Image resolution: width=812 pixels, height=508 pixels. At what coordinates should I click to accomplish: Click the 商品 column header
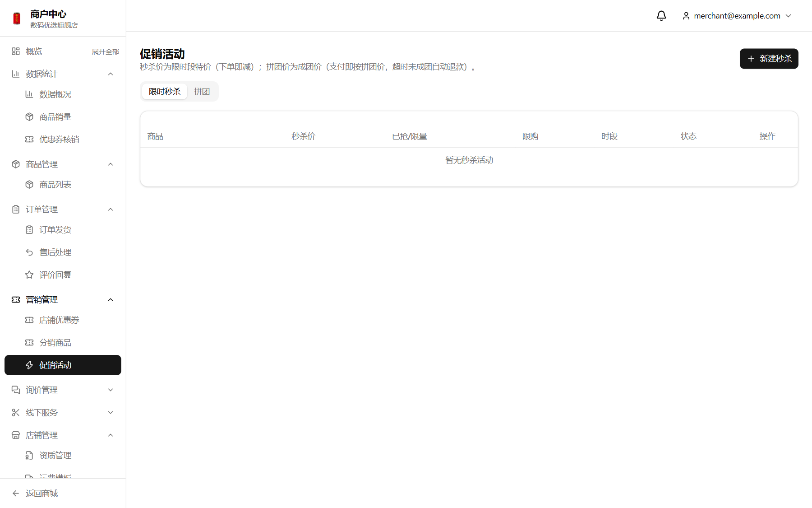155,136
